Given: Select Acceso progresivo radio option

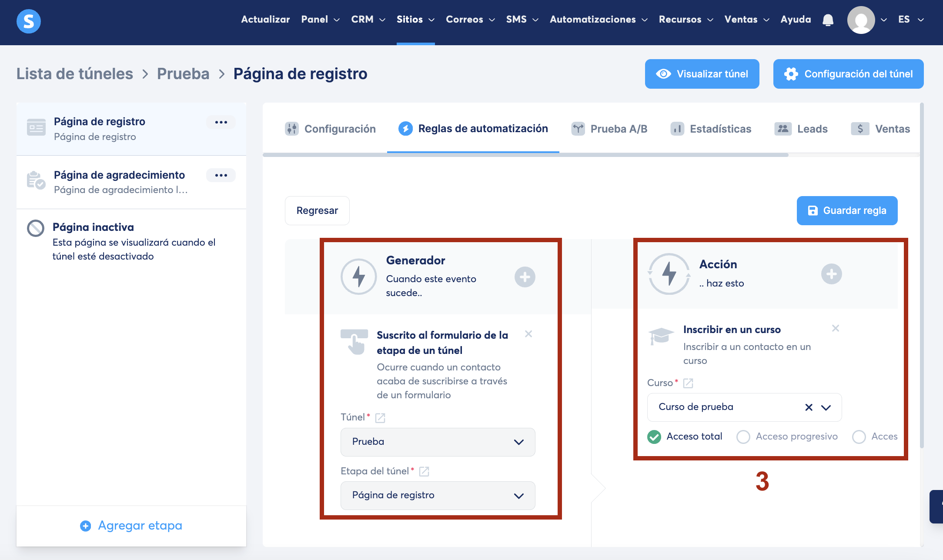Looking at the screenshot, I should point(743,437).
